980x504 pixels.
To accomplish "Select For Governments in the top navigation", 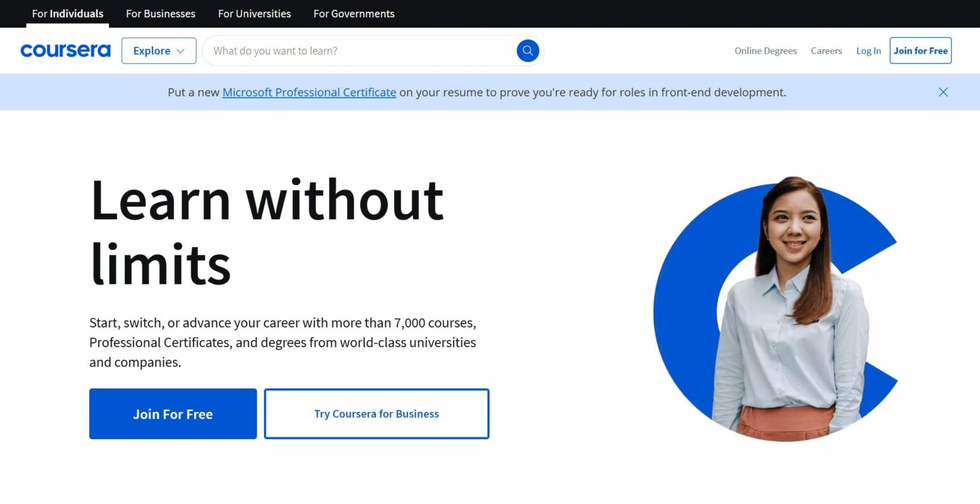I will (353, 13).
